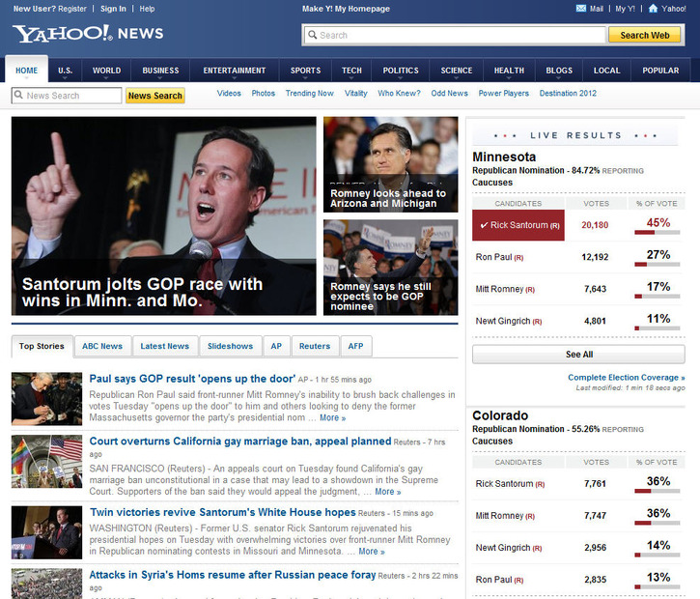The width and height of the screenshot is (700, 599).
Task: Open Court overturns California gay marriage ban headline
Action: coord(240,442)
